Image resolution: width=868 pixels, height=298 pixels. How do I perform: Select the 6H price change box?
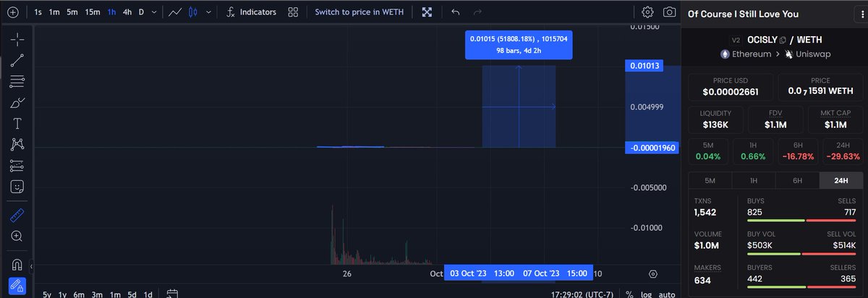click(x=797, y=152)
